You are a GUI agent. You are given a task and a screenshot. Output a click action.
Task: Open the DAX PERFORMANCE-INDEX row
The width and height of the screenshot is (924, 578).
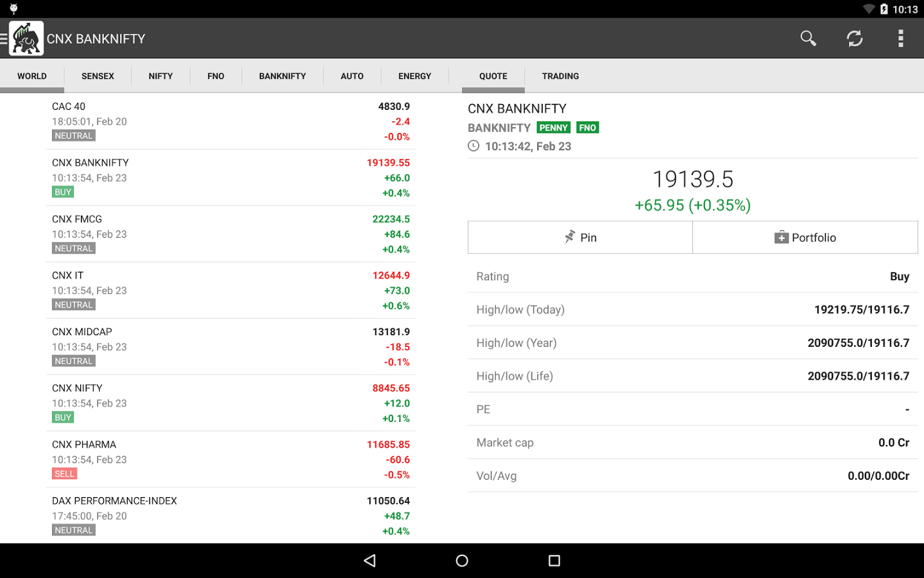coord(231,515)
